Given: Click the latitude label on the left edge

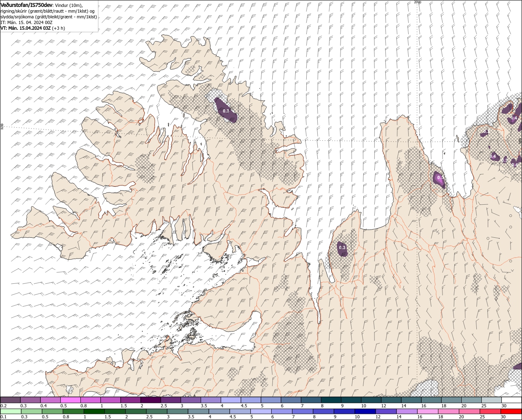Looking at the screenshot, I should [2, 127].
